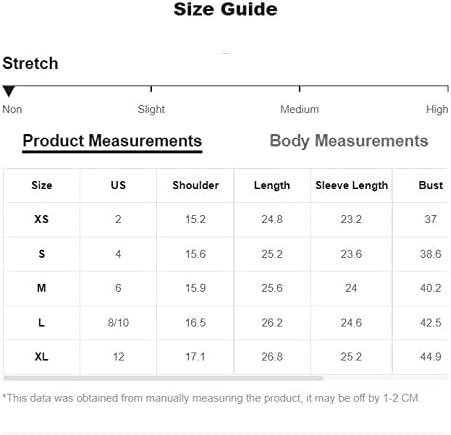
Task: Click the Medium tick on stretch scale
Action: click(x=300, y=89)
